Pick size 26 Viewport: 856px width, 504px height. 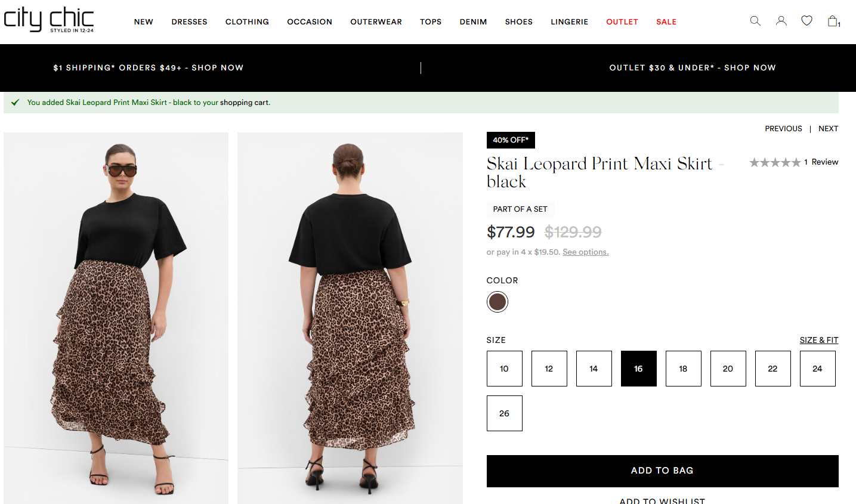(504, 413)
